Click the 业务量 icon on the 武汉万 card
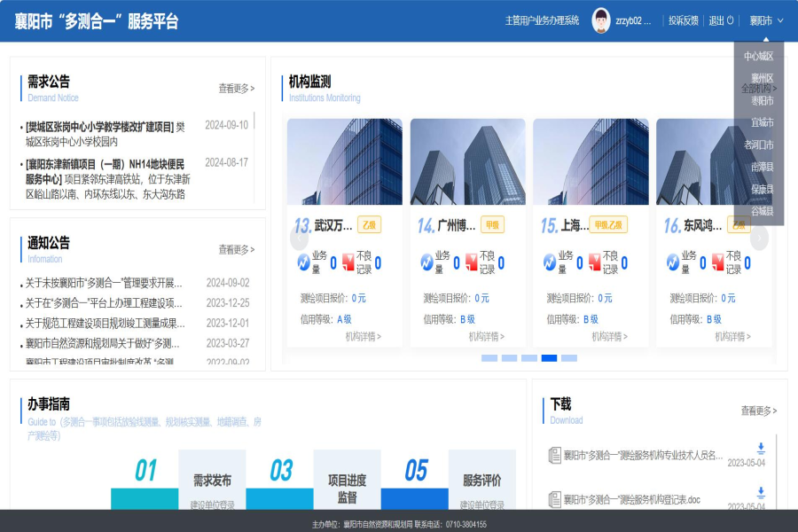Screen dimensions: 798x532 coord(304,262)
